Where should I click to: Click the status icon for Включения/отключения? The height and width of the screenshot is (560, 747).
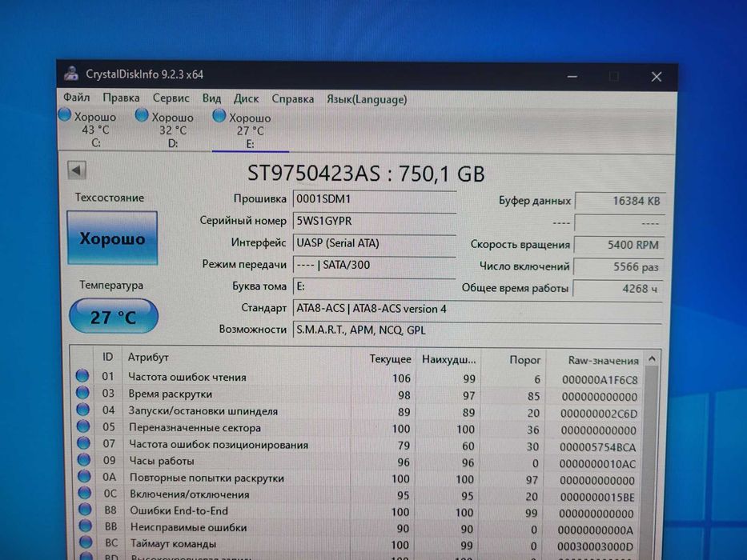(85, 493)
